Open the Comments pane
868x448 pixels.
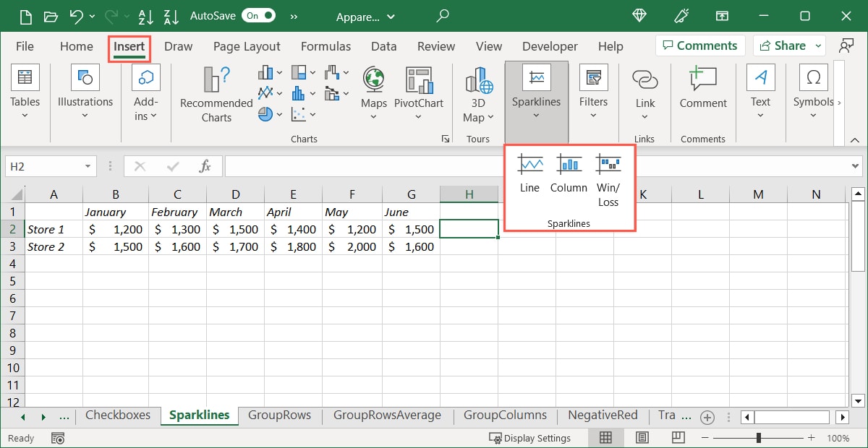click(x=699, y=45)
